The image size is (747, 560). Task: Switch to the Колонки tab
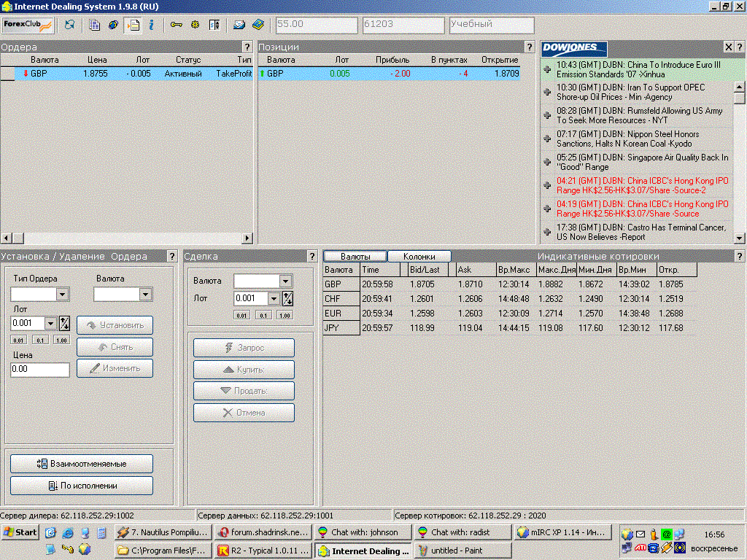419,256
